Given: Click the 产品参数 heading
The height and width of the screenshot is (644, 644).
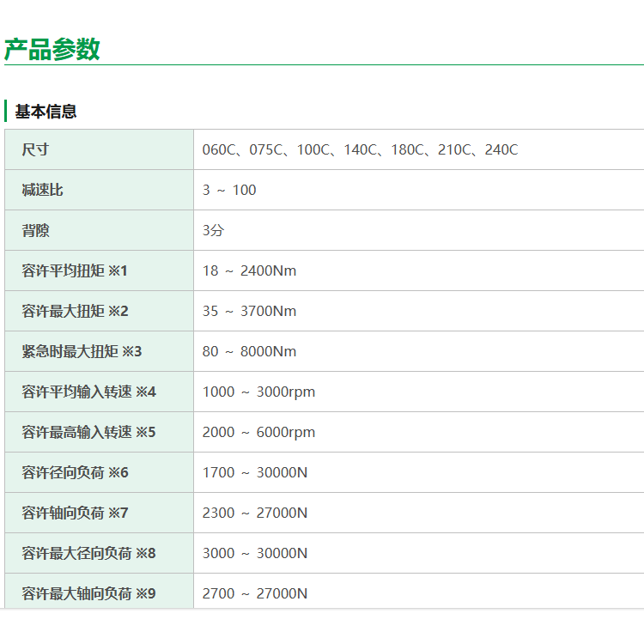Looking at the screenshot, I should (52, 50).
